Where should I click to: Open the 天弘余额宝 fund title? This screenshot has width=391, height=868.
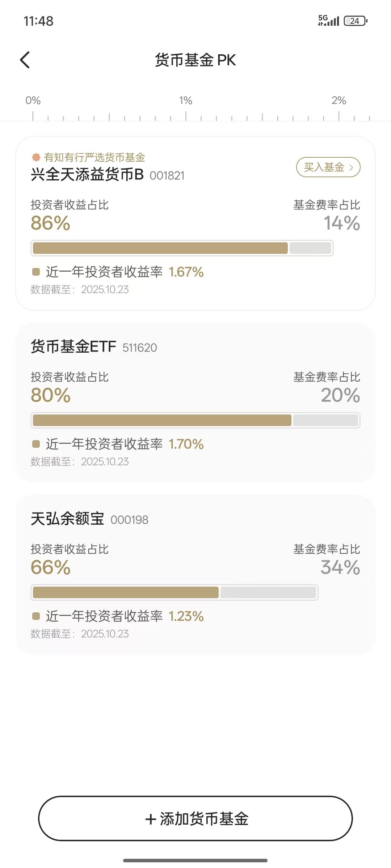pos(68,519)
